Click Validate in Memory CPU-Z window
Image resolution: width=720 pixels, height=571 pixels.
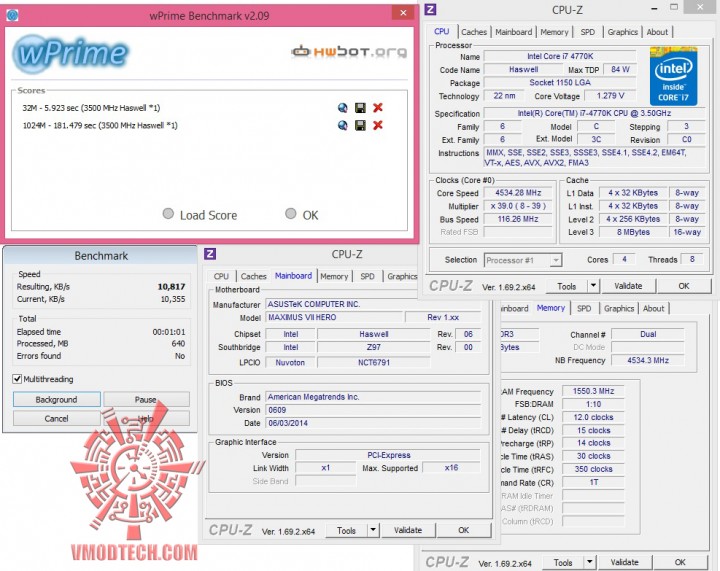(624, 562)
